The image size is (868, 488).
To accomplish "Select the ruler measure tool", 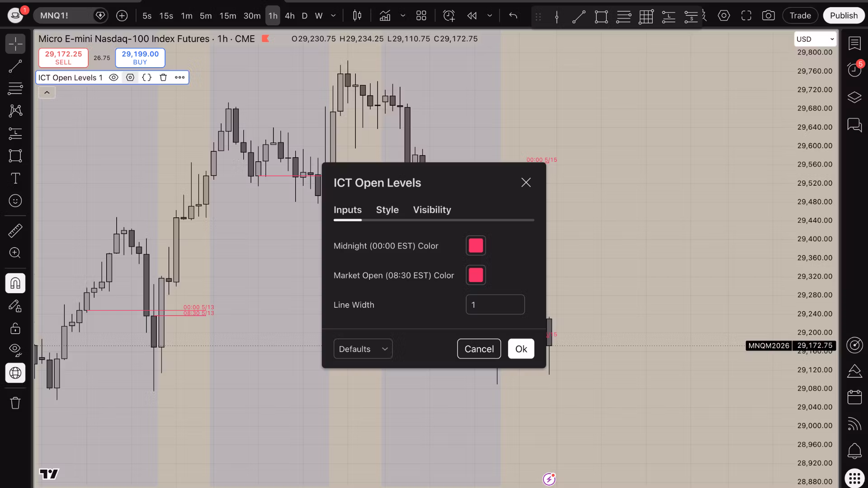I will (x=15, y=230).
